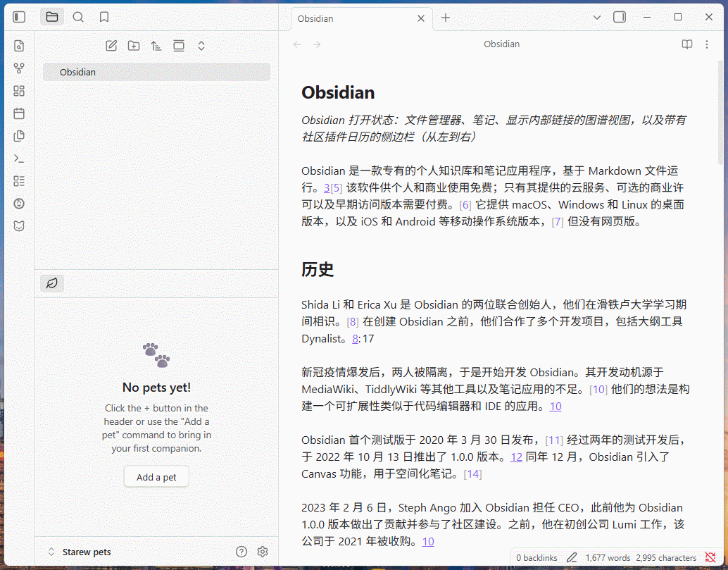Viewport: 728px width, 570px height.
Task: Minimize the Obsidian window
Action: point(647,17)
